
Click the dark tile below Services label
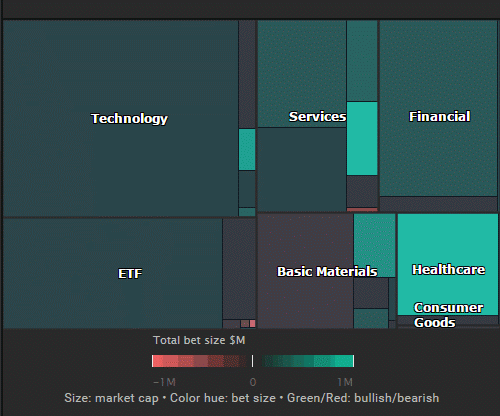[x=302, y=169]
